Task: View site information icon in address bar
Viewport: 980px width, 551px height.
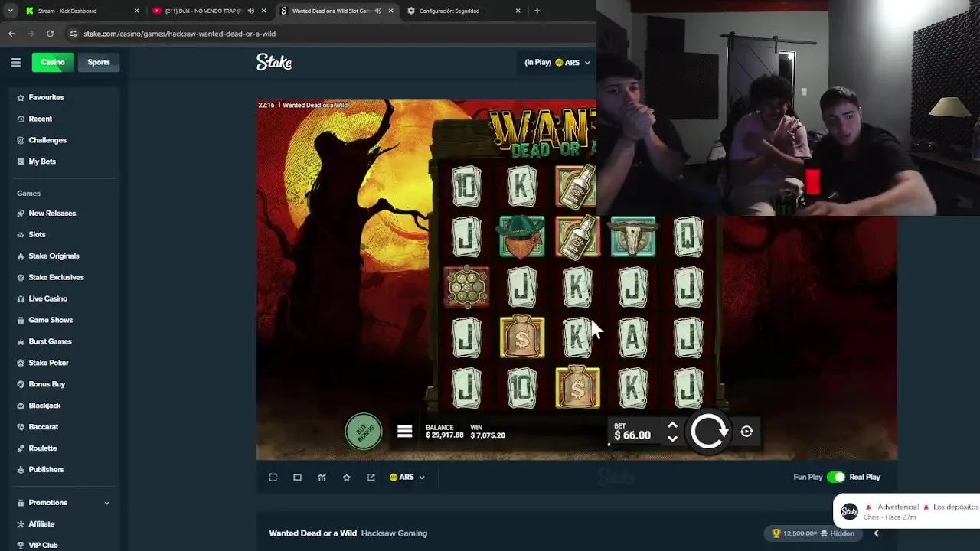Action: pyautogui.click(x=73, y=34)
